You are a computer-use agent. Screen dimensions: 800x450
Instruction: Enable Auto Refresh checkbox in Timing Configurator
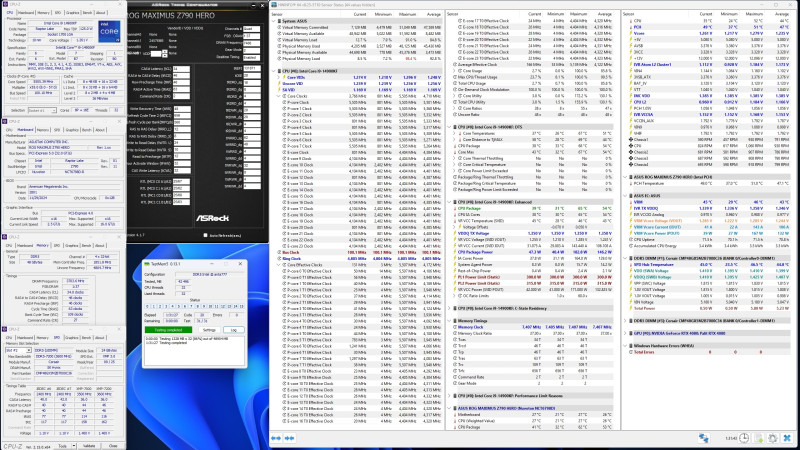click(x=206, y=235)
